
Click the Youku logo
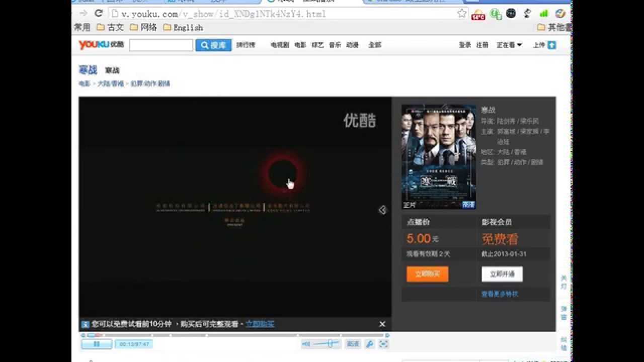101,45
